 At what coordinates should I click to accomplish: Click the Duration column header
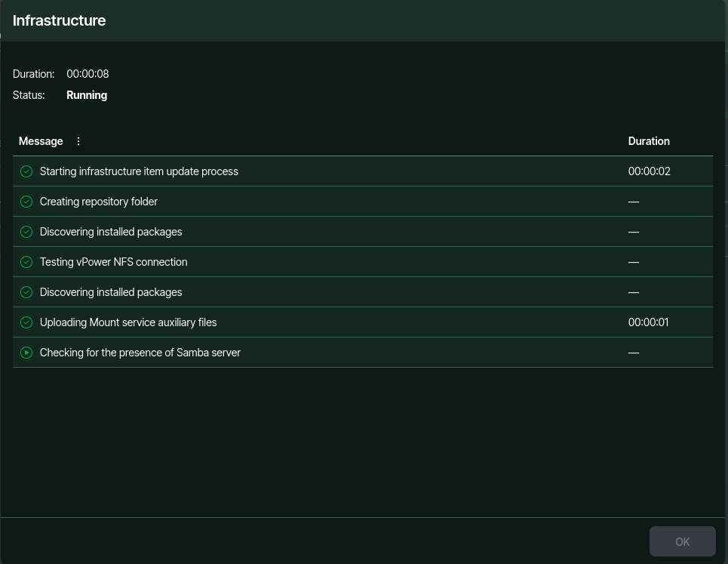pos(649,141)
